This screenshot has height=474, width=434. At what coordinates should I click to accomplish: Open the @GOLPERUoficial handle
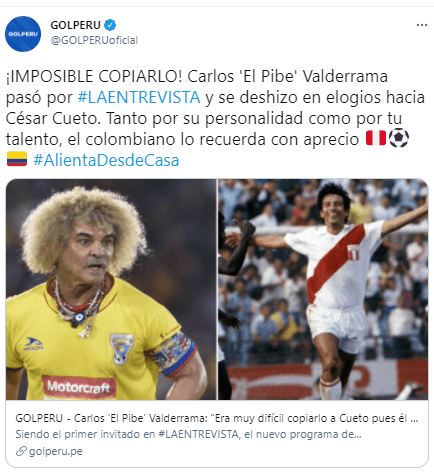click(x=94, y=40)
